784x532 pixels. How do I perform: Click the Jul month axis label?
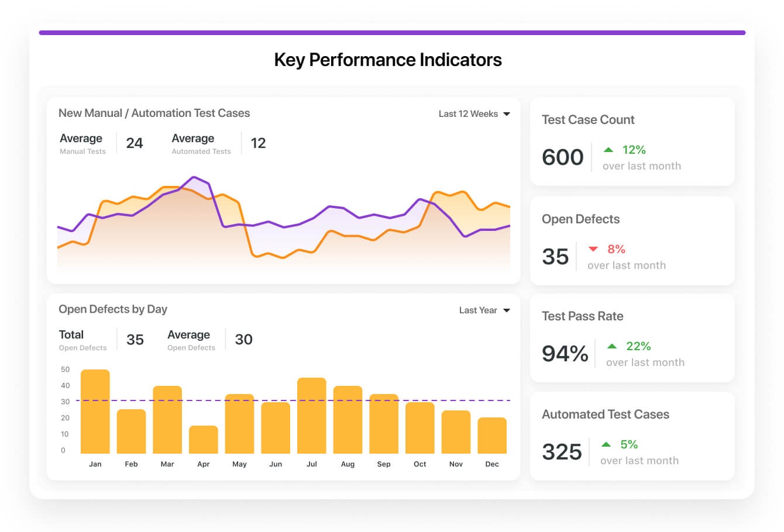click(312, 464)
